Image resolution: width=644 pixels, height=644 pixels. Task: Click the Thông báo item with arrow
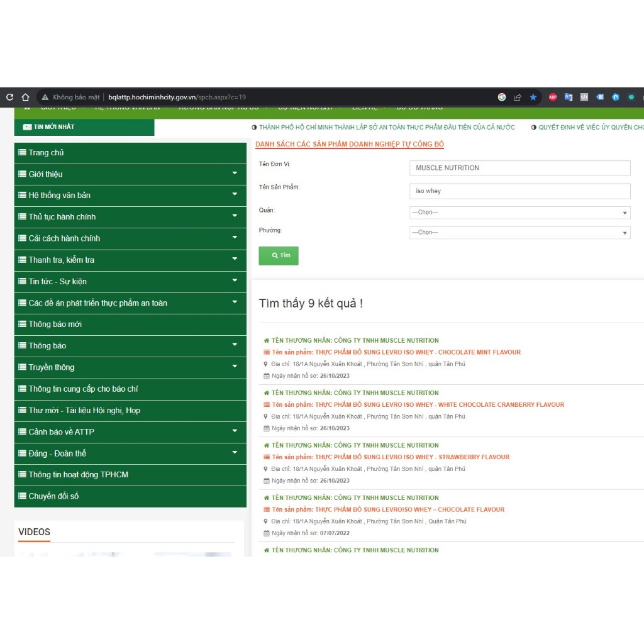click(x=130, y=346)
